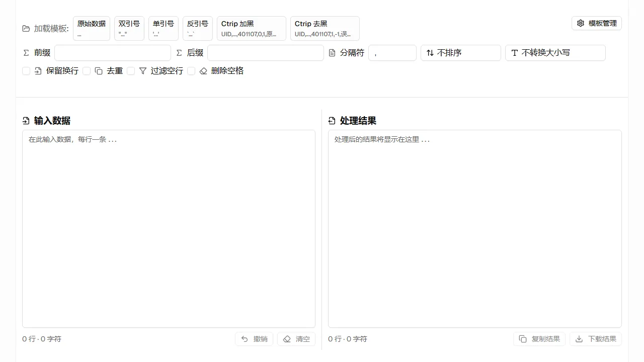Click the import icon beside 输入数据 heading

click(x=26, y=120)
